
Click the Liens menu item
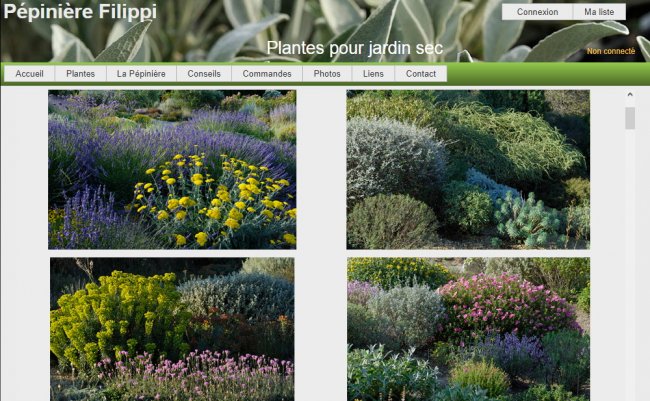(373, 74)
